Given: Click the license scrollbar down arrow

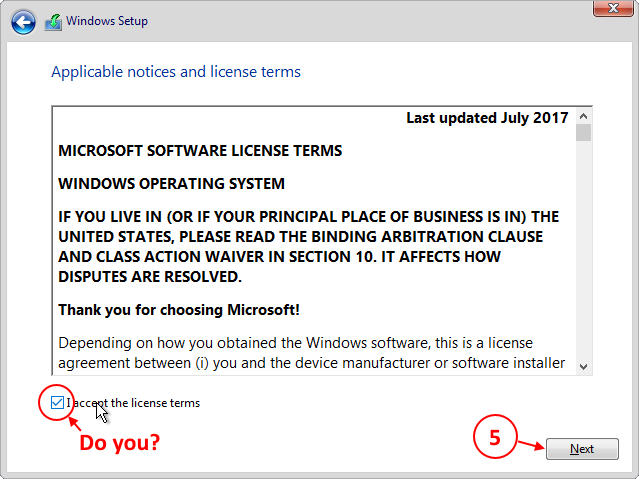Looking at the screenshot, I should pyautogui.click(x=583, y=366).
